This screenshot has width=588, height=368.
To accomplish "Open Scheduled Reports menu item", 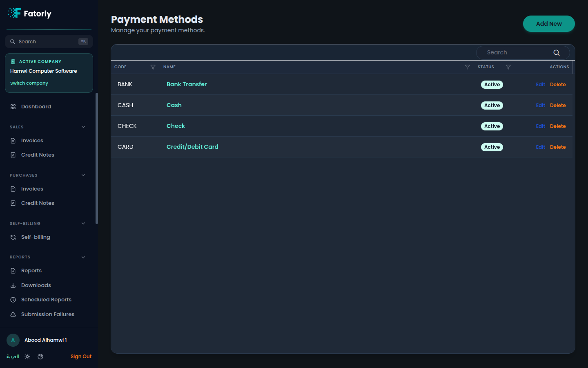I will click(x=49, y=300).
